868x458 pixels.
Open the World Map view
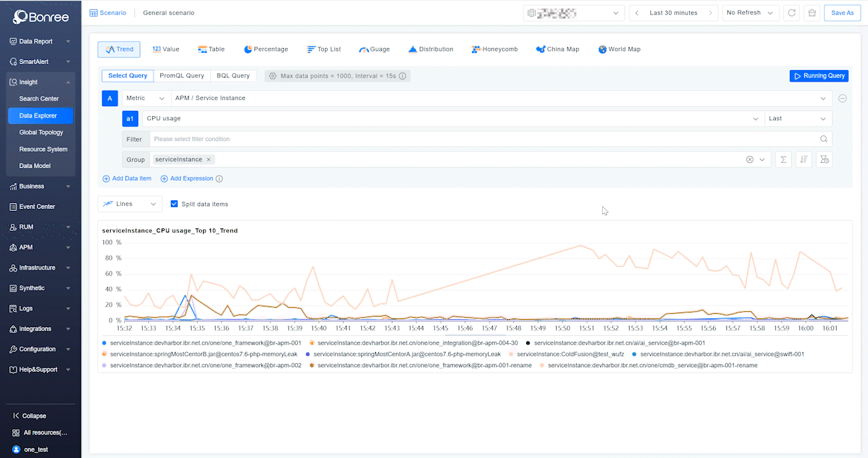618,49
